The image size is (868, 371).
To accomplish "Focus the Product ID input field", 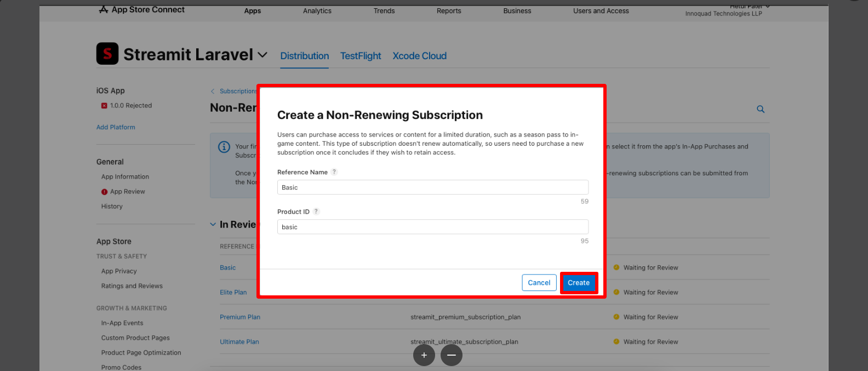I will pyautogui.click(x=433, y=227).
